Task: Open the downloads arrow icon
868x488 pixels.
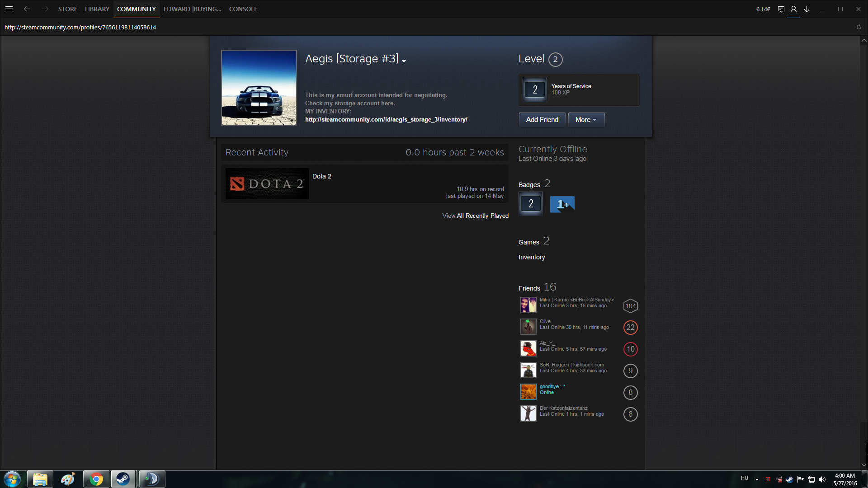Action: pos(807,9)
